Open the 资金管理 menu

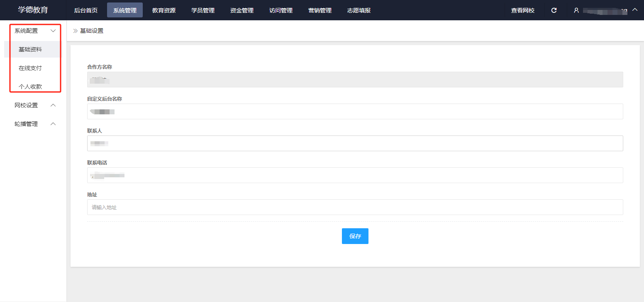[242, 10]
